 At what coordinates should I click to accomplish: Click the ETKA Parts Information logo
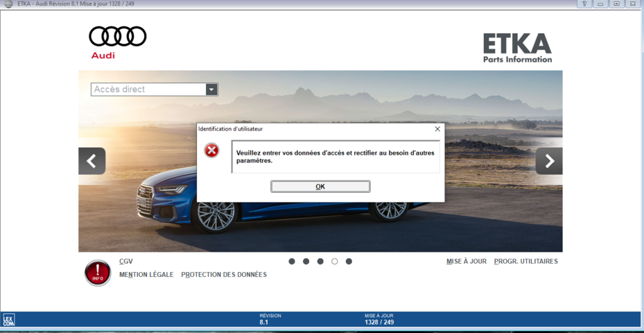pos(518,48)
